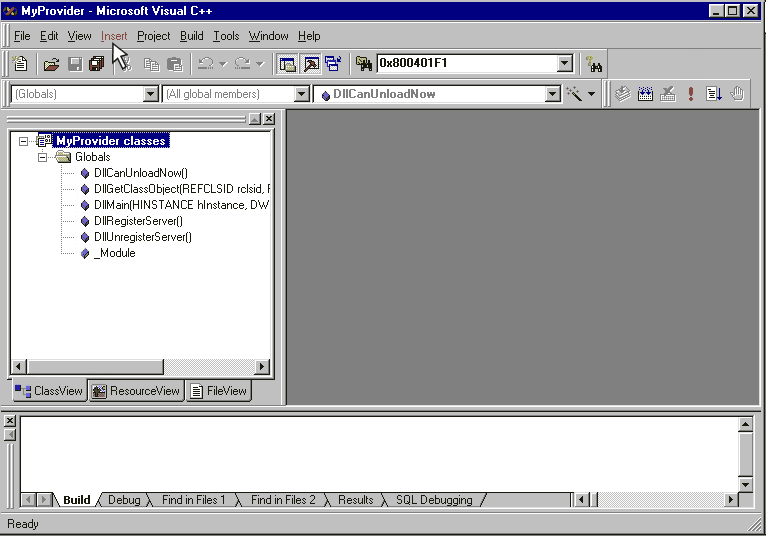The image size is (766, 536).
Task: Close the Output window pane
Action: 10,421
